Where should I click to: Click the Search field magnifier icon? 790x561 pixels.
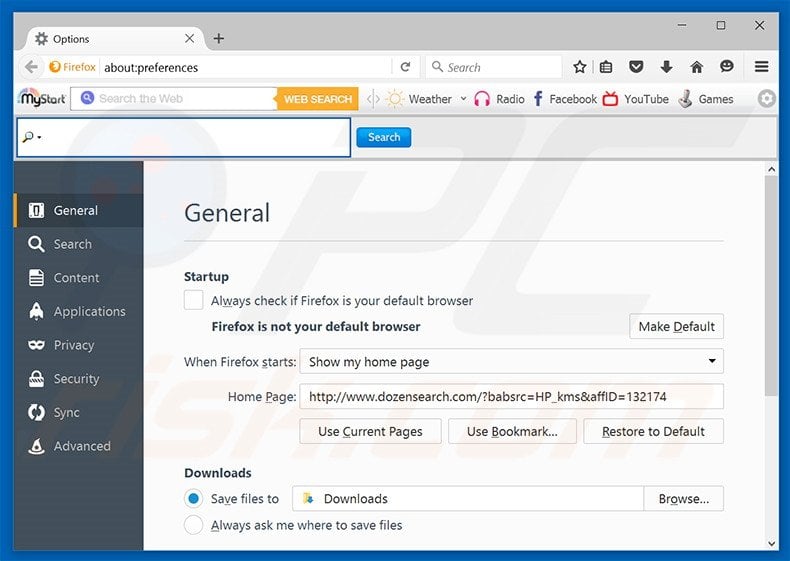[437, 67]
